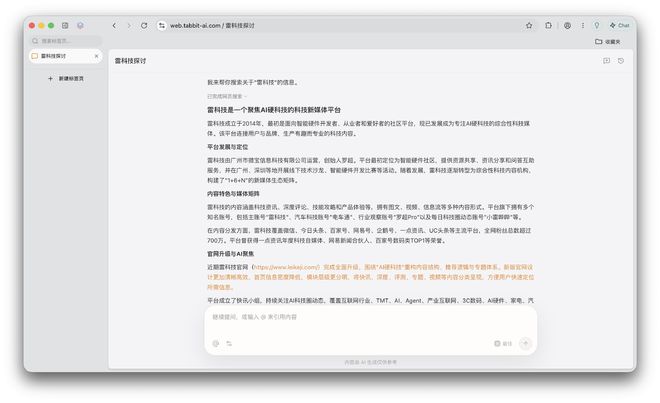The image size is (660, 403).
Task: Click the browser back arrow
Action: pos(114,25)
